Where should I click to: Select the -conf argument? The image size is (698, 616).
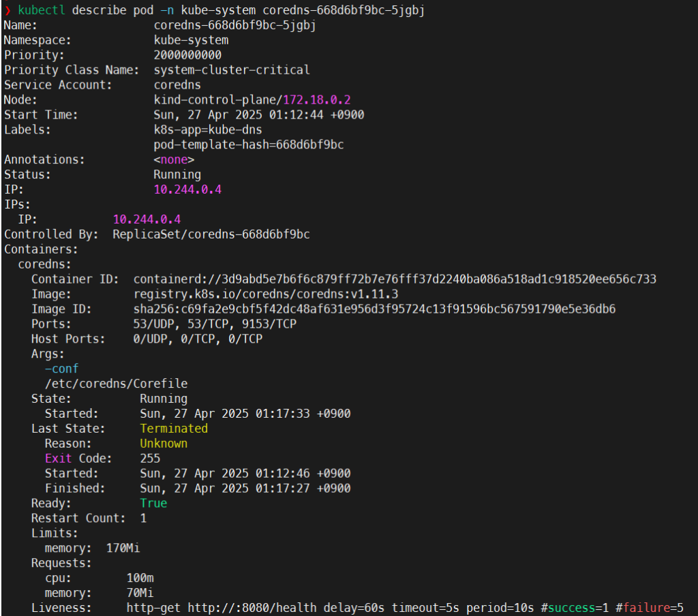coord(61,369)
